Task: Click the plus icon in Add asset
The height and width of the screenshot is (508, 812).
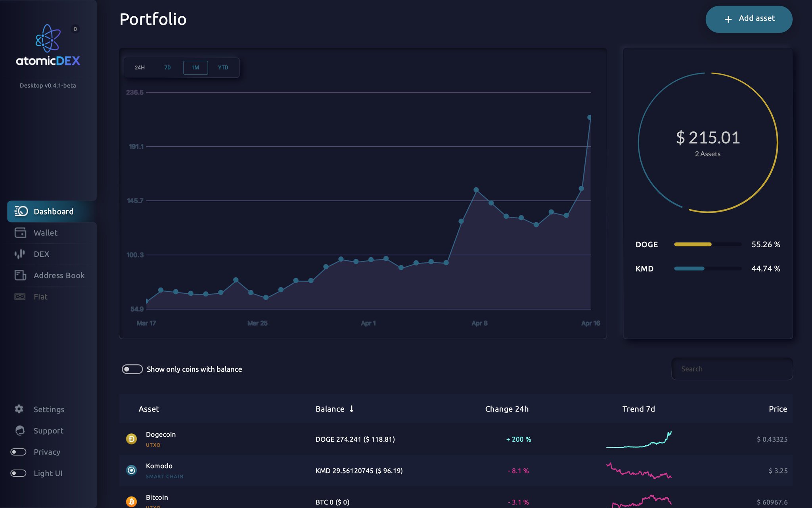Action: click(x=728, y=19)
